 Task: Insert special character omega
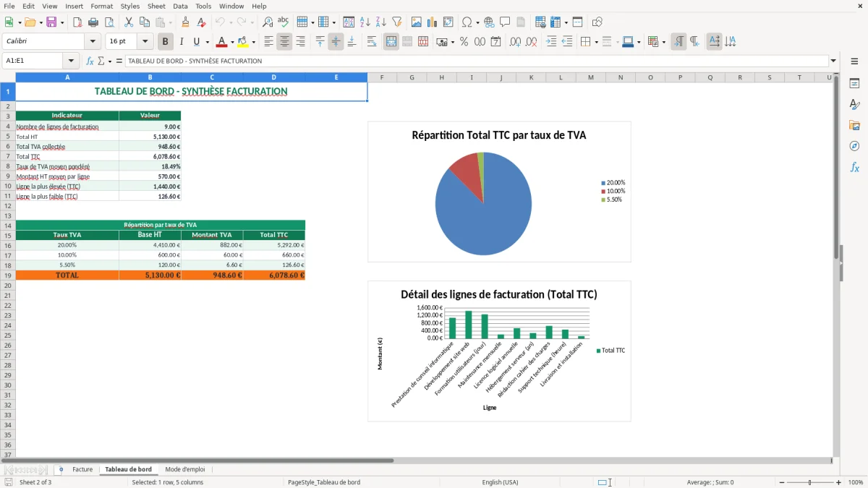467,22
